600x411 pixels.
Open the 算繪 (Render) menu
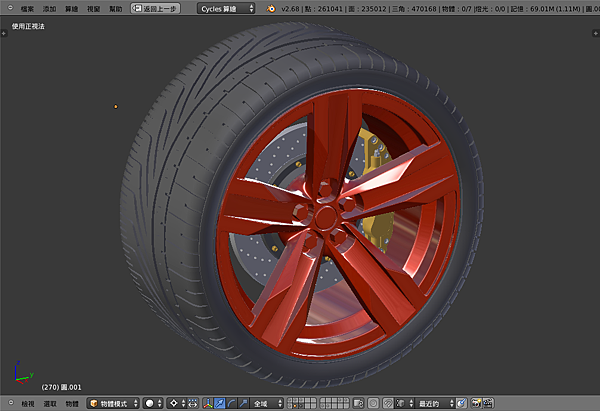[71, 8]
